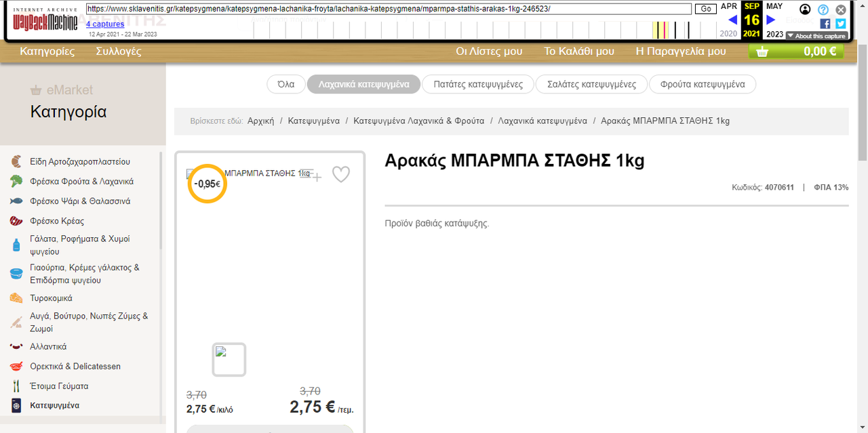Open Γιαούρτια, Κρέμες γάλακτος category
868x433 pixels.
85,273
